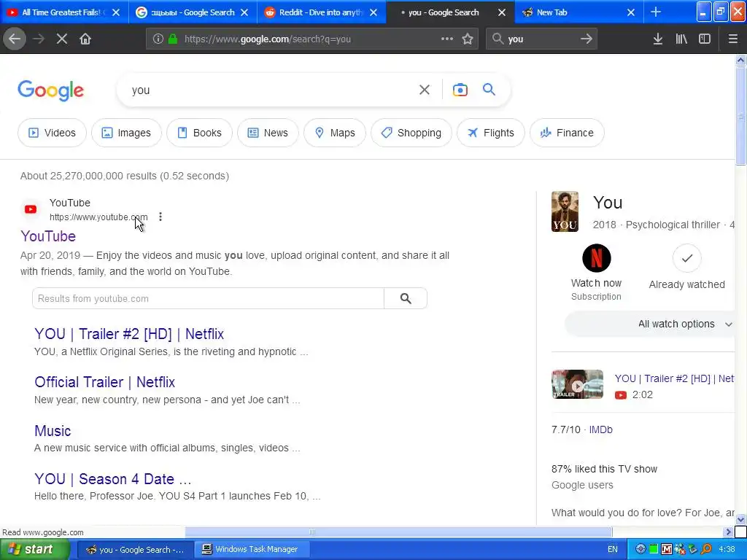Image resolution: width=747 pixels, height=560 pixels.
Task: Open the three-dot menu beside the YouTube result
Action: pos(160,217)
